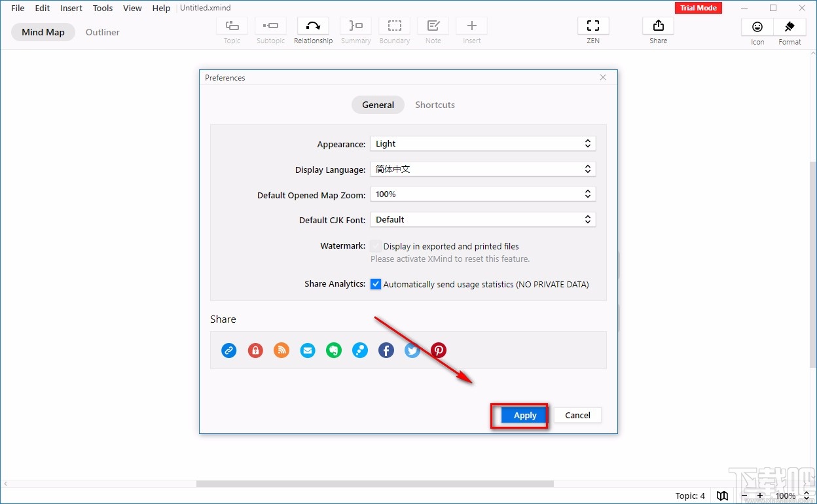The image size is (817, 504).
Task: Click the Watermark display checkbox
Action: click(x=376, y=246)
